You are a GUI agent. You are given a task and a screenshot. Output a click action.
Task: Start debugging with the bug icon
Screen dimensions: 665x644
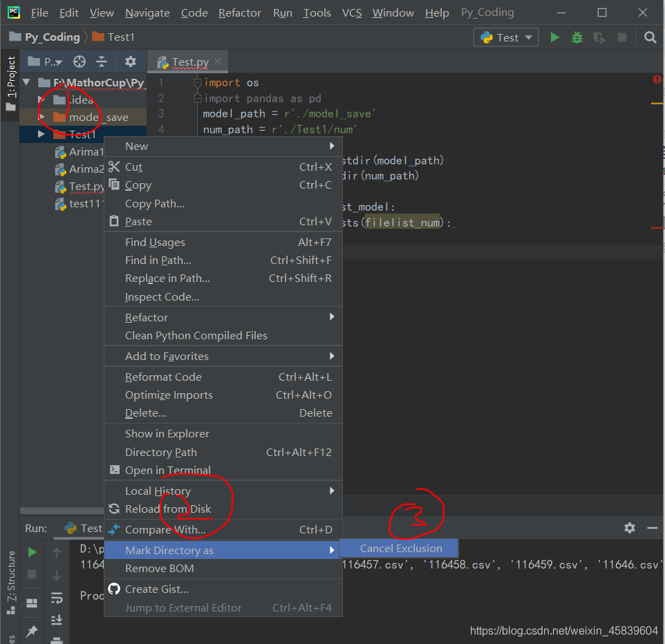(x=577, y=37)
